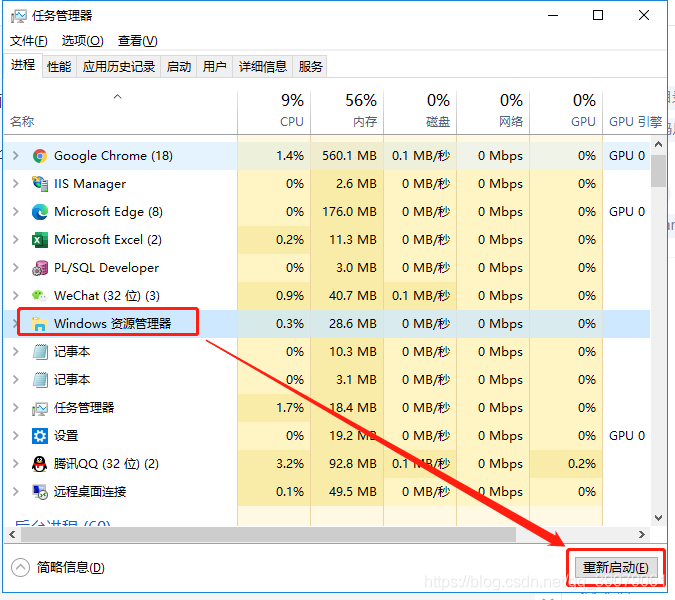Click 任务管理器's 1.7% CPU value
Image resolution: width=675 pixels, height=600 pixels.
point(290,408)
